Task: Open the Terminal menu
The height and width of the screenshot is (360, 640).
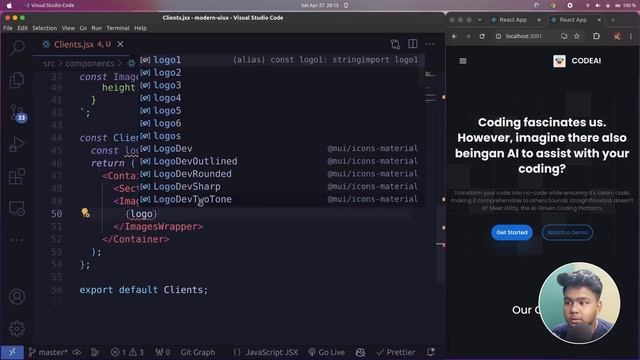Action: pyautogui.click(x=118, y=28)
